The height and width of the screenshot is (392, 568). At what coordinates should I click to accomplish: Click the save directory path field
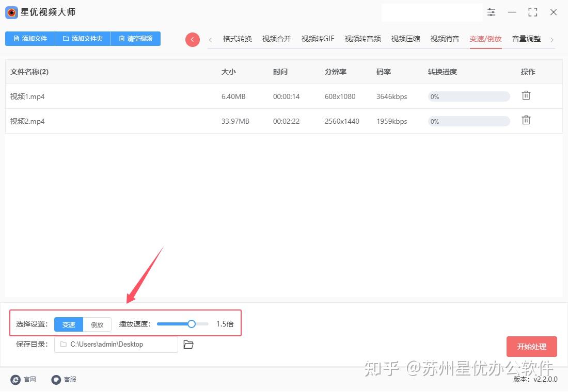click(x=116, y=344)
